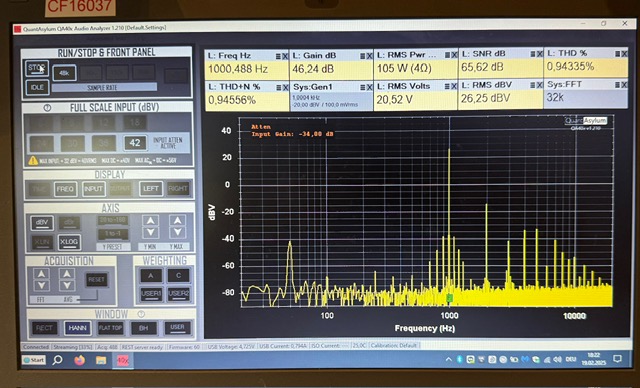Click the RESET averaging button
Image resolution: width=640 pixels, height=388 pixels.
pos(97,279)
